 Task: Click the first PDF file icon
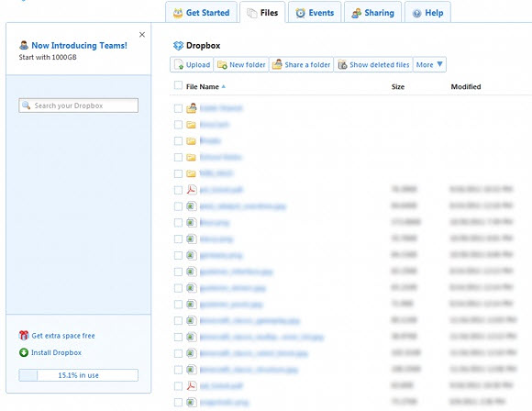coord(192,189)
